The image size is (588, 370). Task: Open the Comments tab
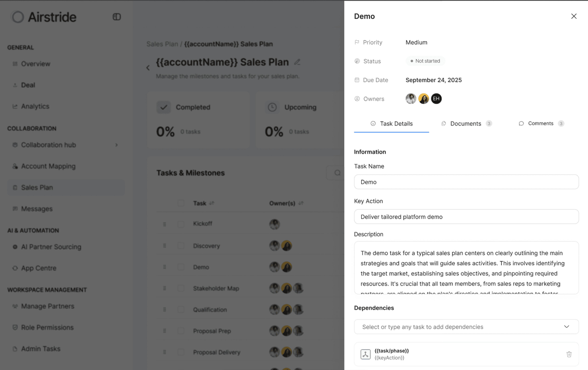[x=541, y=123]
